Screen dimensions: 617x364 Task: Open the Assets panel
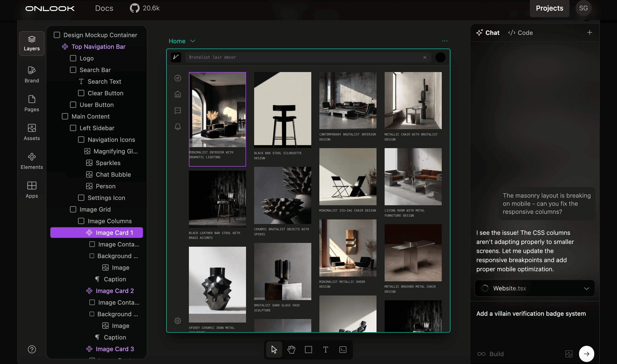click(x=32, y=132)
